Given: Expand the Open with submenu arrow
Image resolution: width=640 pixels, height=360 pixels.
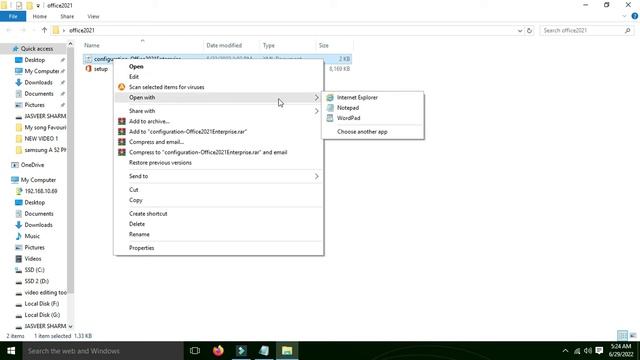Looking at the screenshot, I should click(x=317, y=98).
